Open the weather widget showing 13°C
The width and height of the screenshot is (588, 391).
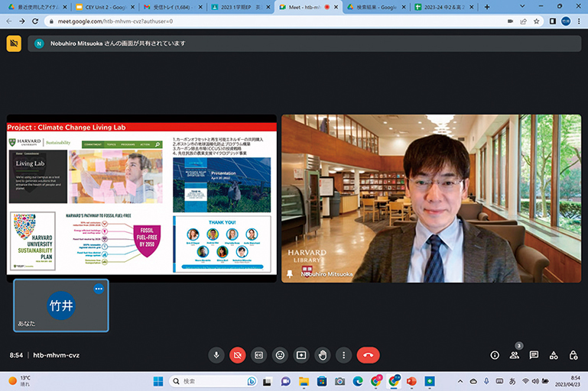20,381
